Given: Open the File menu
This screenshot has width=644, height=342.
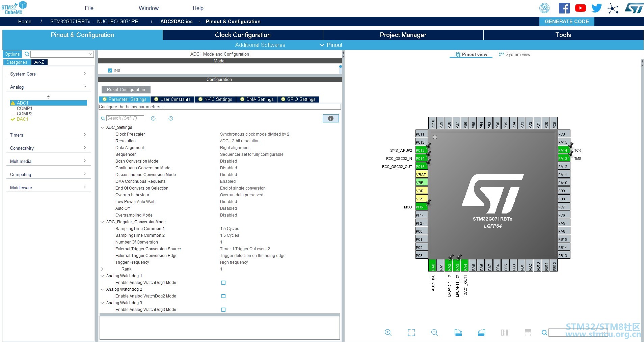Looking at the screenshot, I should [89, 8].
